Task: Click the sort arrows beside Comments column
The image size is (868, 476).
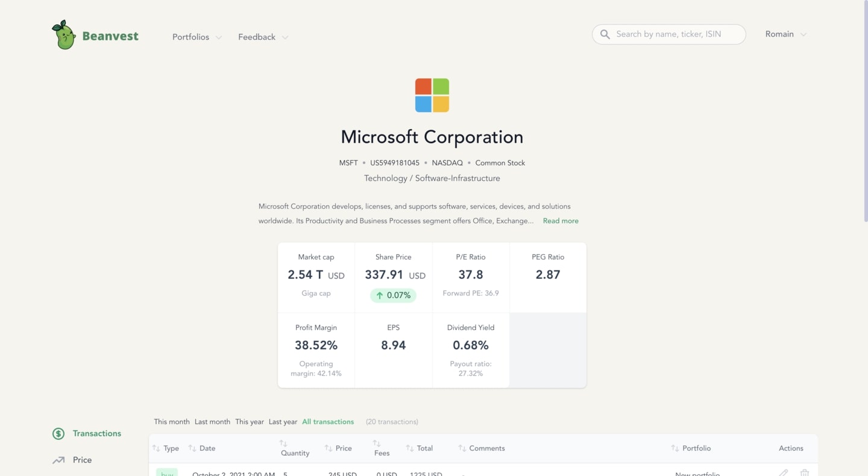Action: (x=462, y=448)
